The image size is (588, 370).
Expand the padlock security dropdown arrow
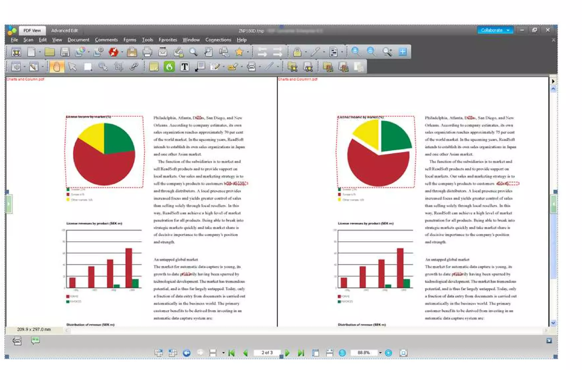click(306, 52)
